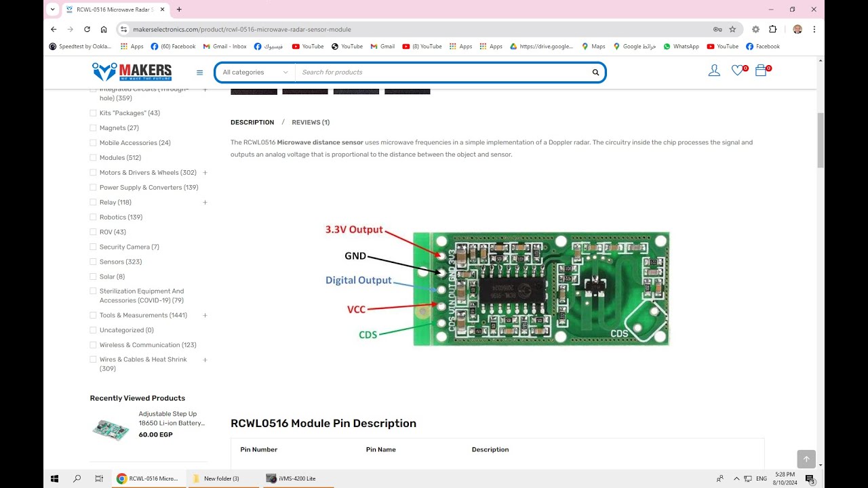
Task: Click the taskbar search icon
Action: click(77, 479)
